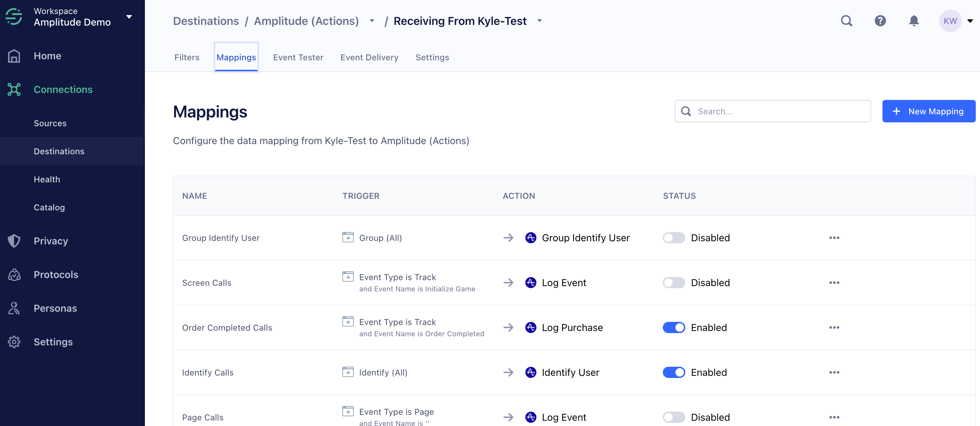The height and width of the screenshot is (426, 980).
Task: Click 'and Event Name is Order Completed' text
Action: 421,334
